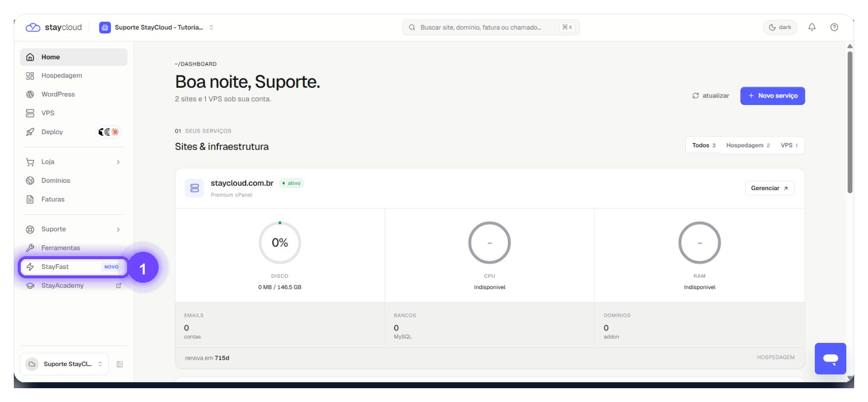Open WordPress in the sidebar

[73, 95]
